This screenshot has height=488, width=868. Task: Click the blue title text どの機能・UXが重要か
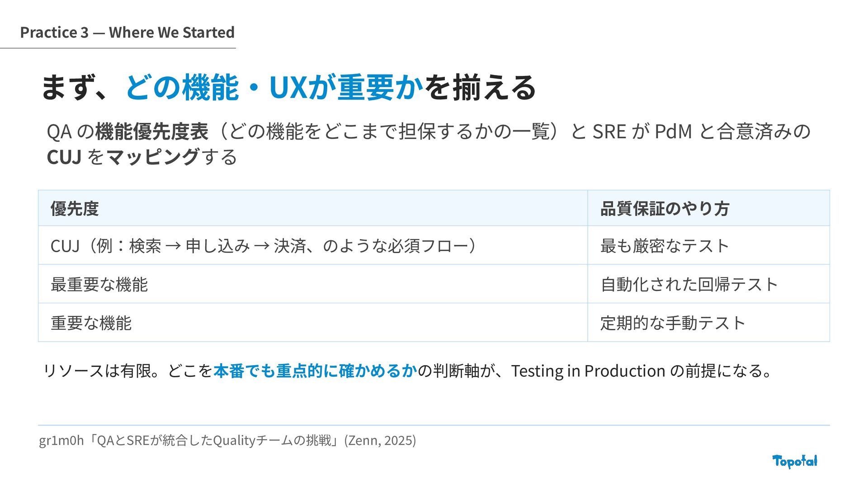pyautogui.click(x=274, y=87)
